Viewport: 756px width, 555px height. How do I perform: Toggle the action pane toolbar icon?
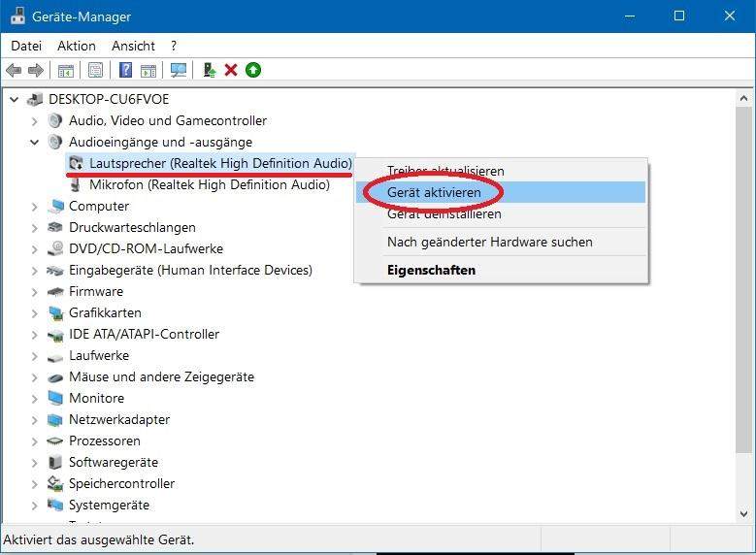point(148,71)
